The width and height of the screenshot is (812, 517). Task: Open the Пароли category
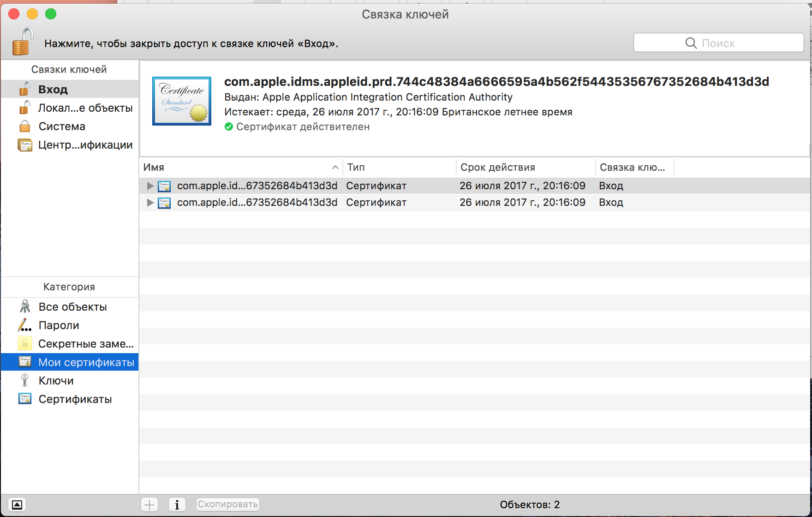pos(59,325)
